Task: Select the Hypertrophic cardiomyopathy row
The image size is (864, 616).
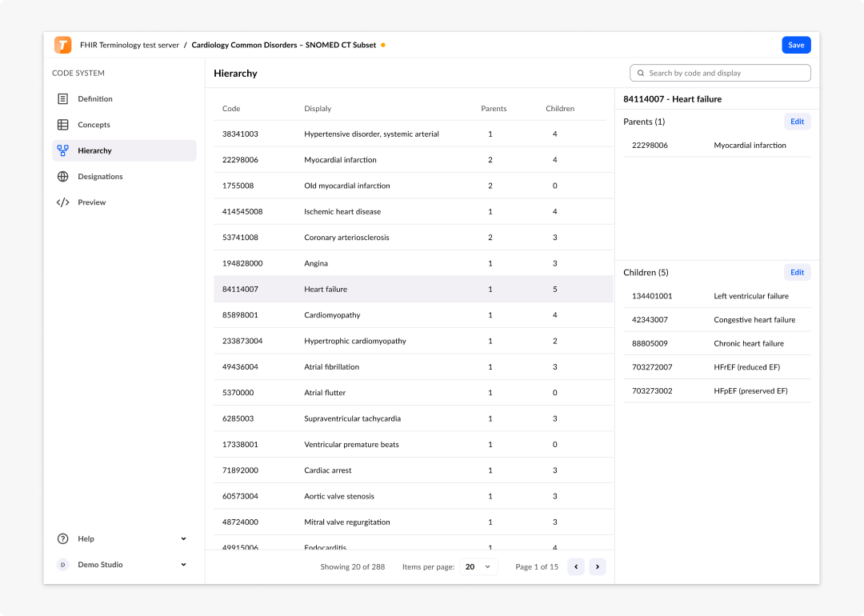Action: (x=414, y=341)
